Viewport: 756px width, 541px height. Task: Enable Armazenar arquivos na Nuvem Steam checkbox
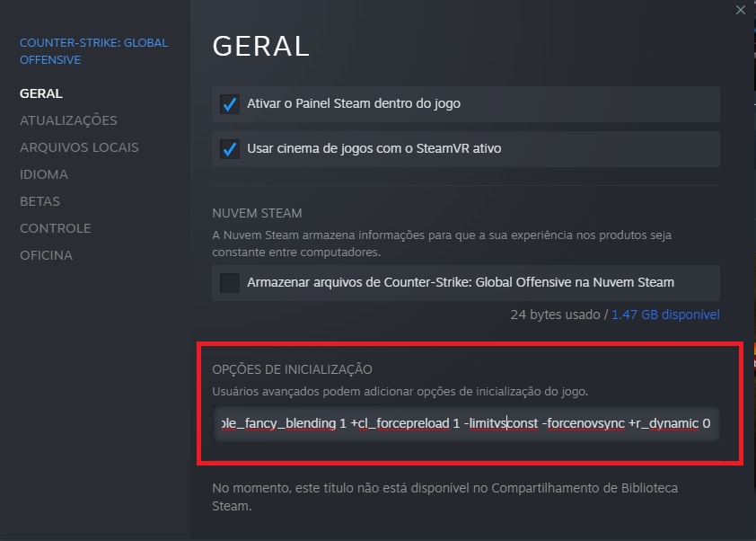[230, 283]
